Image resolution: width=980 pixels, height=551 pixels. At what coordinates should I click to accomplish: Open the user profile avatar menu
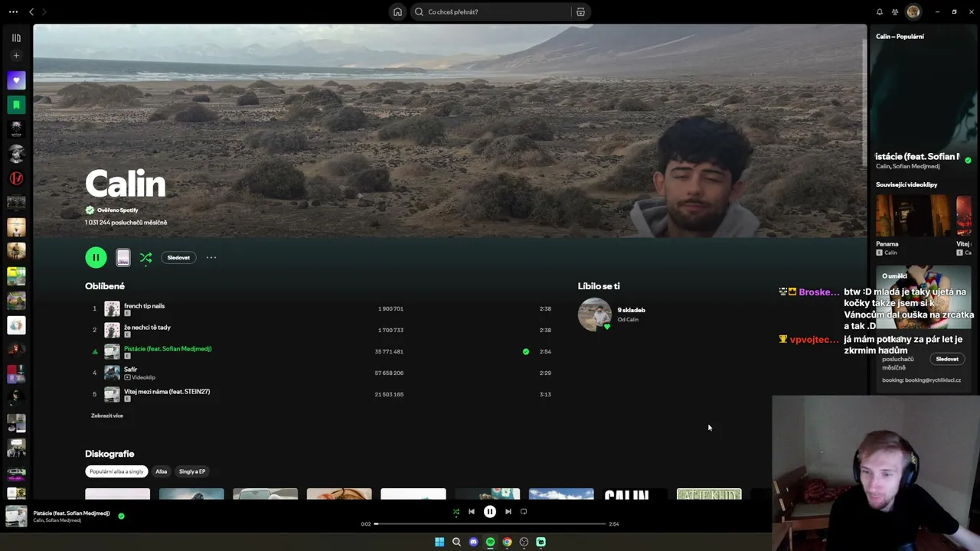pyautogui.click(x=913, y=12)
